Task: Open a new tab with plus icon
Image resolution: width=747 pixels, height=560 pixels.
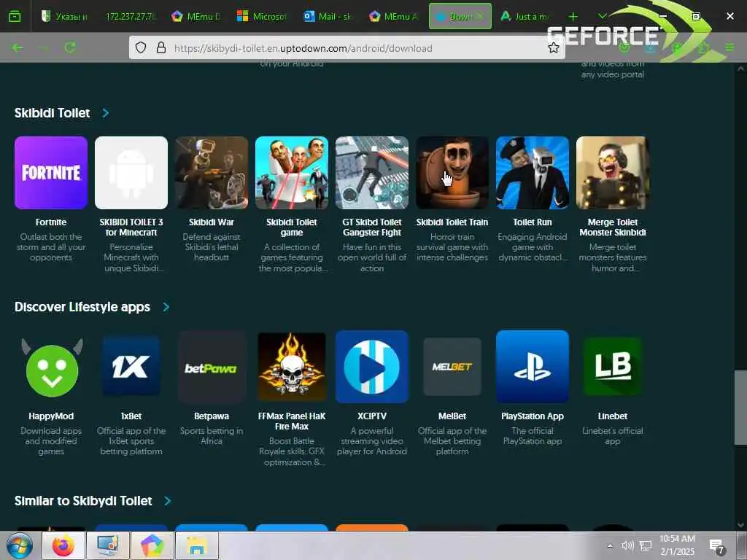Action: tap(573, 16)
